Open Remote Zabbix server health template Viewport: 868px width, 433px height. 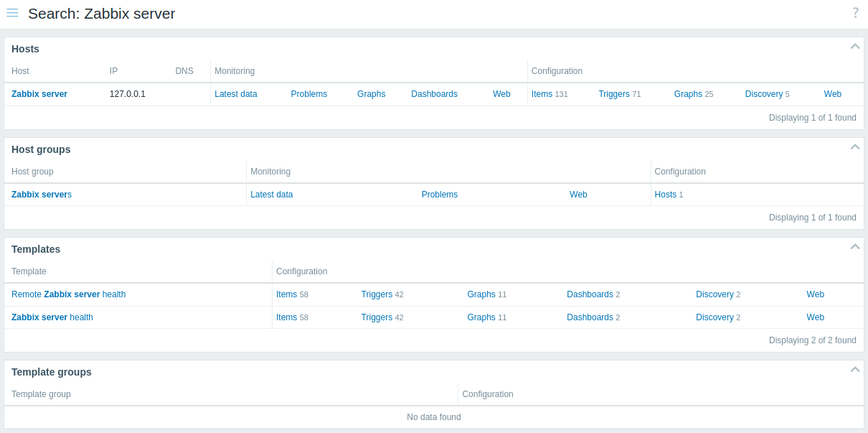click(69, 294)
